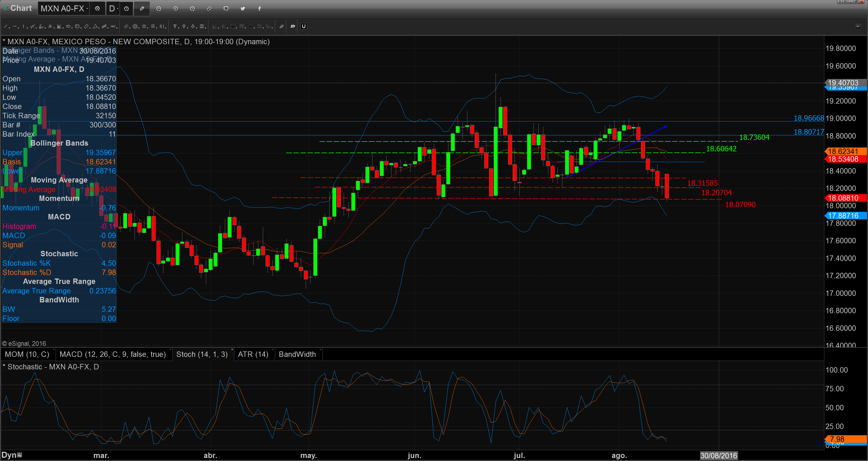Image resolution: width=868 pixels, height=461 pixels.
Task: Click the Stochastic %K value row
Action: 59,263
